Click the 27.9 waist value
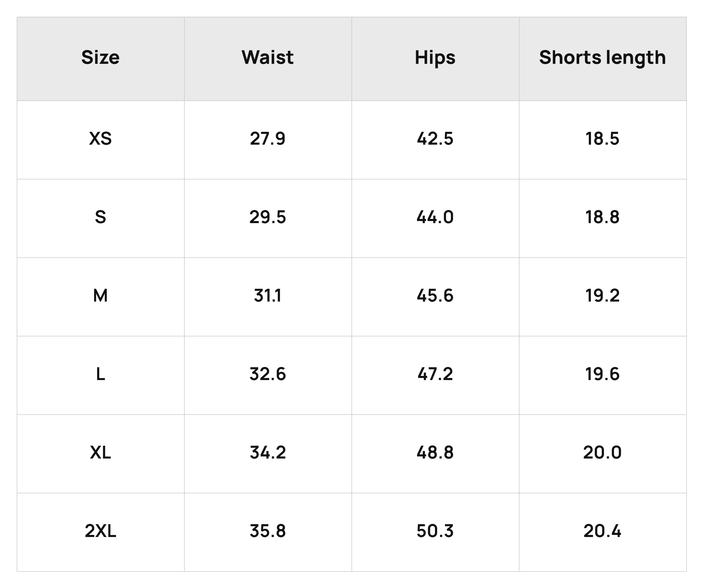Image resolution: width=703 pixels, height=588 pixels. click(x=268, y=139)
